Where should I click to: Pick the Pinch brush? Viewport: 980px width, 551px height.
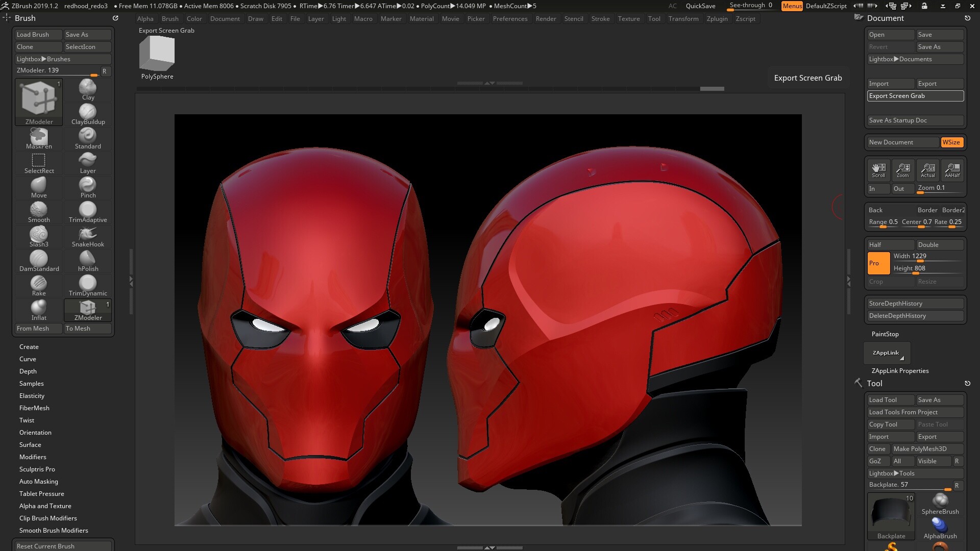[x=88, y=188]
